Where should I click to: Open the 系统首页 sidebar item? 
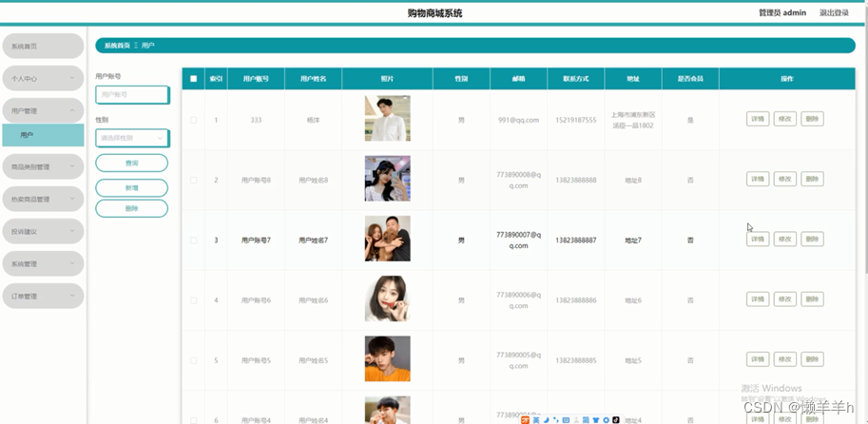[x=43, y=46]
